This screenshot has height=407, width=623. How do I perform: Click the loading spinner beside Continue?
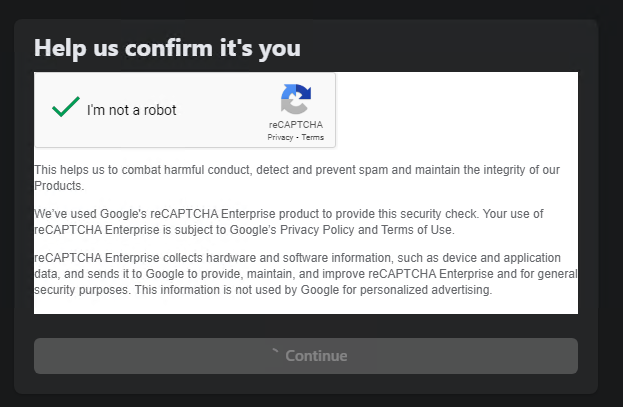[275, 351]
